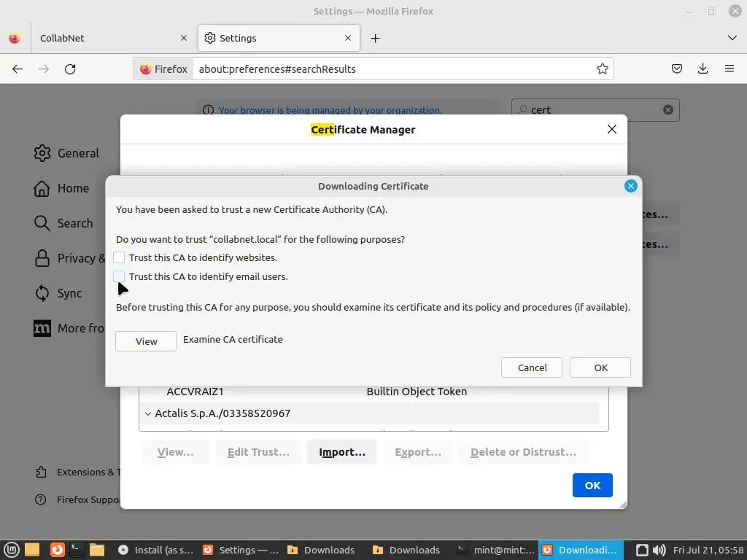Close the Downloading Certificate dialog via blue X
Screen dimensions: 747x560
coord(631,186)
